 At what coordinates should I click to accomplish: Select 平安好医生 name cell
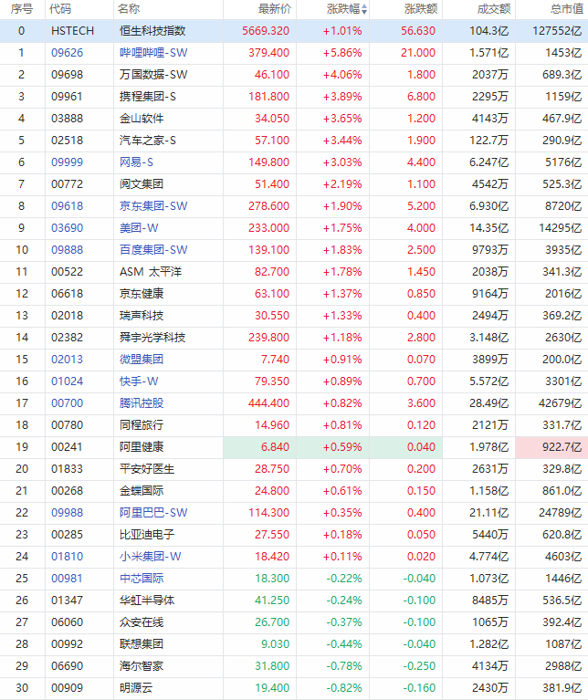pyautogui.click(x=147, y=468)
